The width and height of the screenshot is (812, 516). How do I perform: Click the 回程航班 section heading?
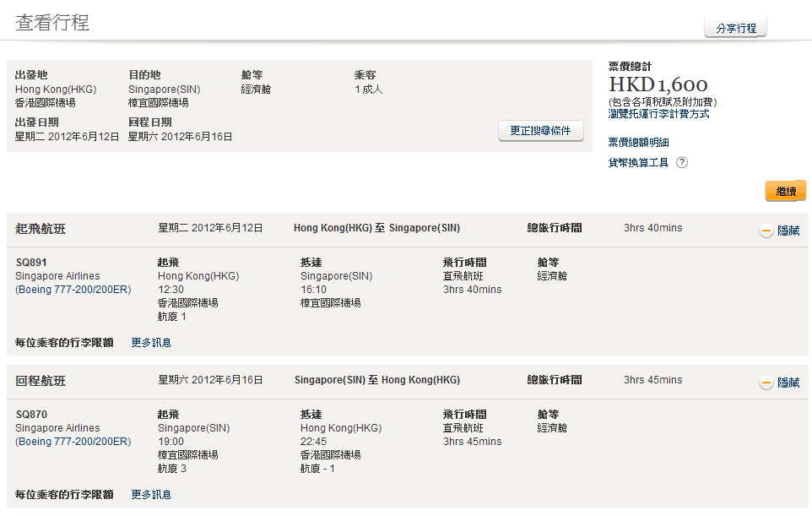[41, 381]
